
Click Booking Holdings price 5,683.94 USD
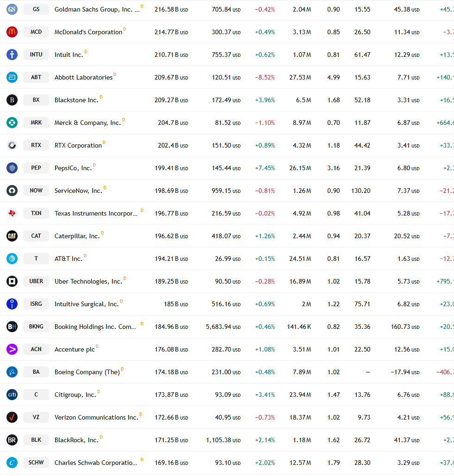coord(223,327)
